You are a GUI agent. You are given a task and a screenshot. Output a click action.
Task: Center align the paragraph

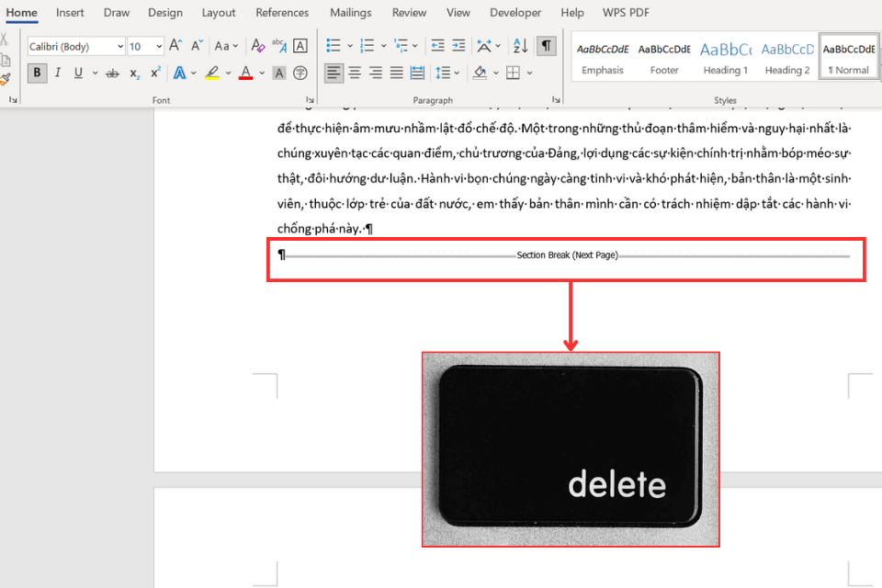point(355,73)
